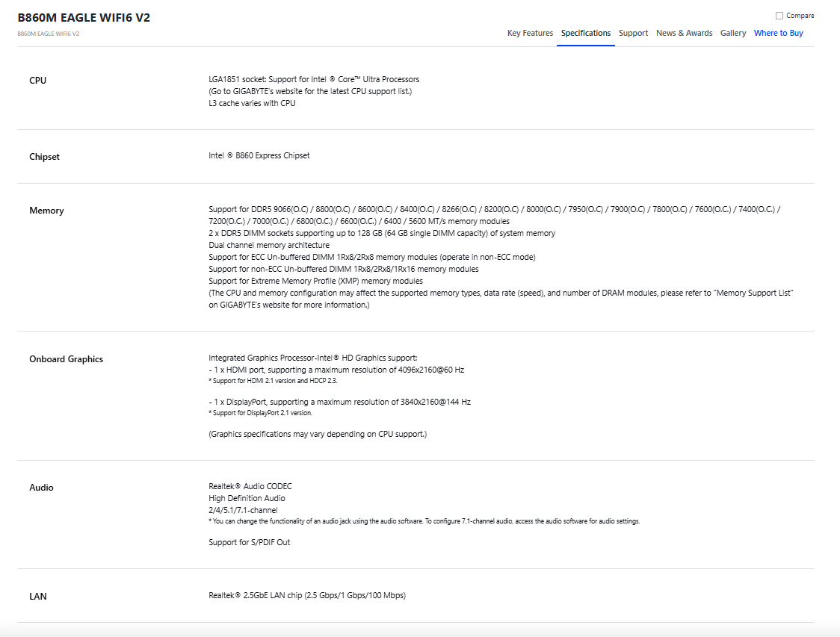Click the latest CPU support list note
This screenshot has width=840, height=637.
[x=310, y=92]
